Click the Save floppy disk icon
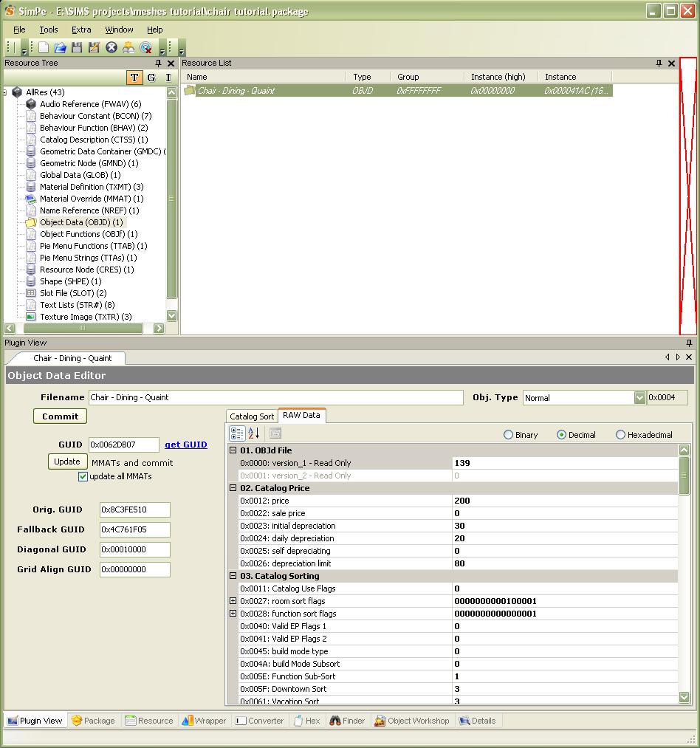Viewport: 700px width, 748px height. 77,47
